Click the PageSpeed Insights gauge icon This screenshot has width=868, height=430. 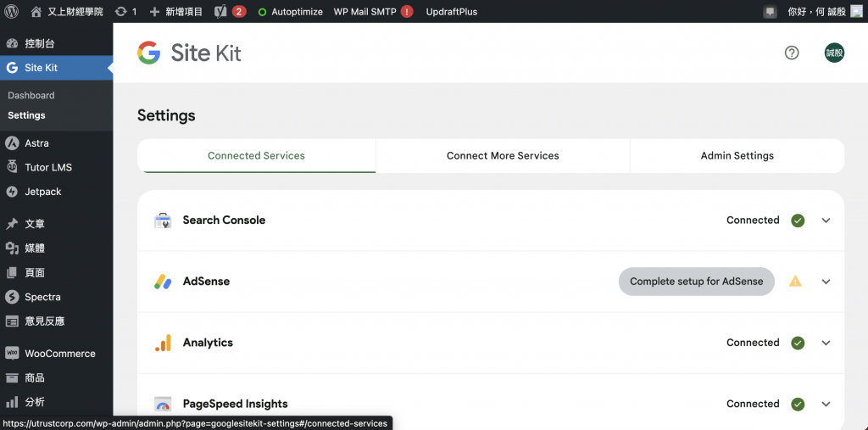[163, 404]
